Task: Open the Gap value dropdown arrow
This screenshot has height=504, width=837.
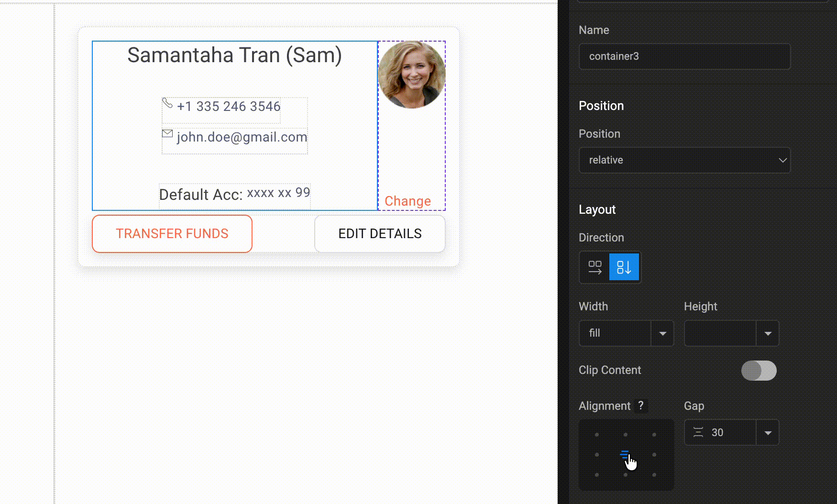Action: pos(768,432)
